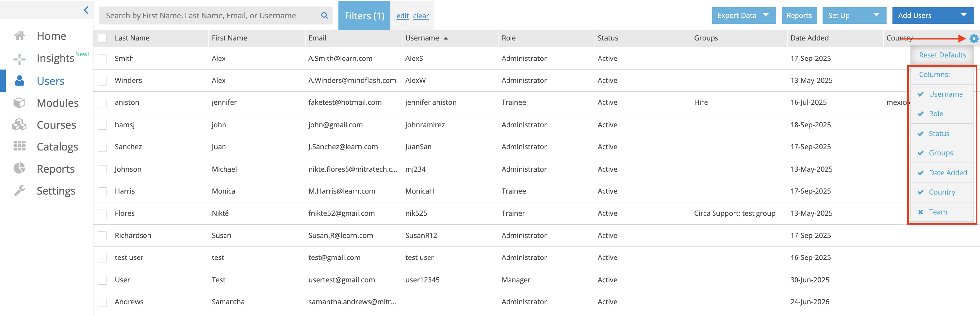Check the box for Smith Alex row
The height and width of the screenshot is (316, 980).
pos(102,59)
